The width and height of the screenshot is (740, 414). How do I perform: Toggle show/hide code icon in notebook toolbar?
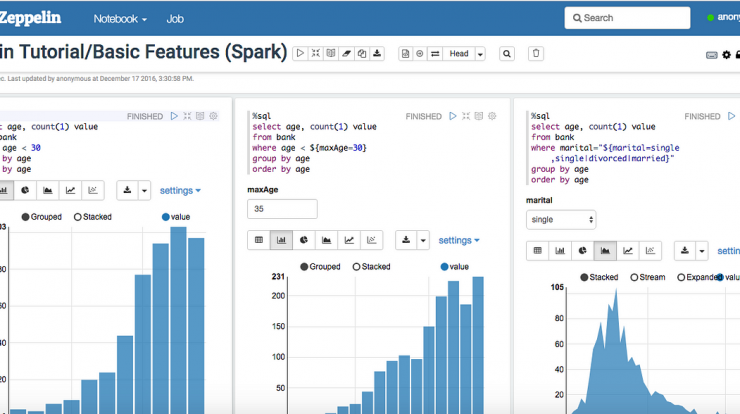point(316,53)
